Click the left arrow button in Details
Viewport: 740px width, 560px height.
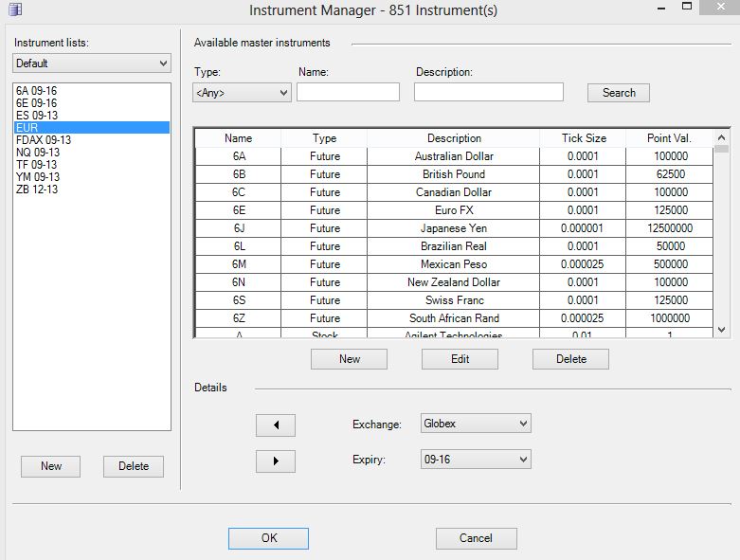point(276,425)
